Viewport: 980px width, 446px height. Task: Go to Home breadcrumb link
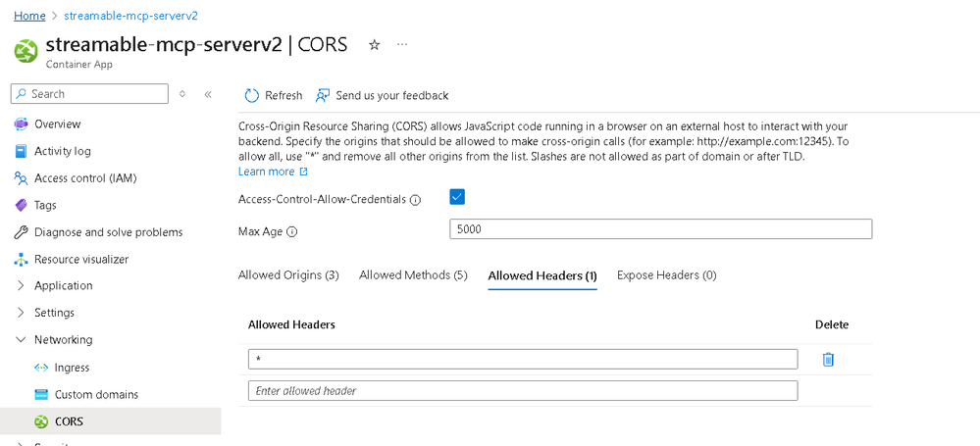(x=29, y=16)
